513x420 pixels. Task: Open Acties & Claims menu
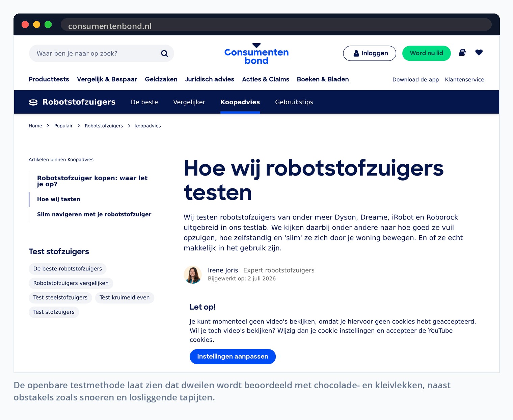point(266,79)
